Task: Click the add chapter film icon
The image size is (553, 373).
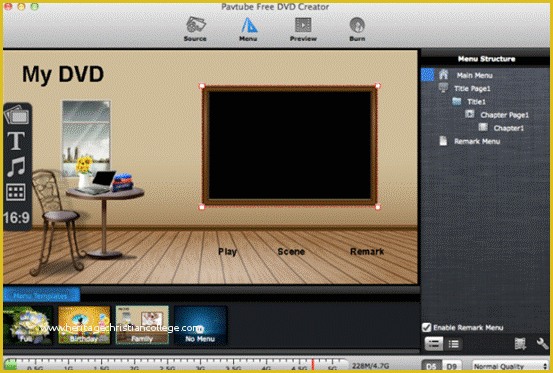Action: click(x=520, y=344)
